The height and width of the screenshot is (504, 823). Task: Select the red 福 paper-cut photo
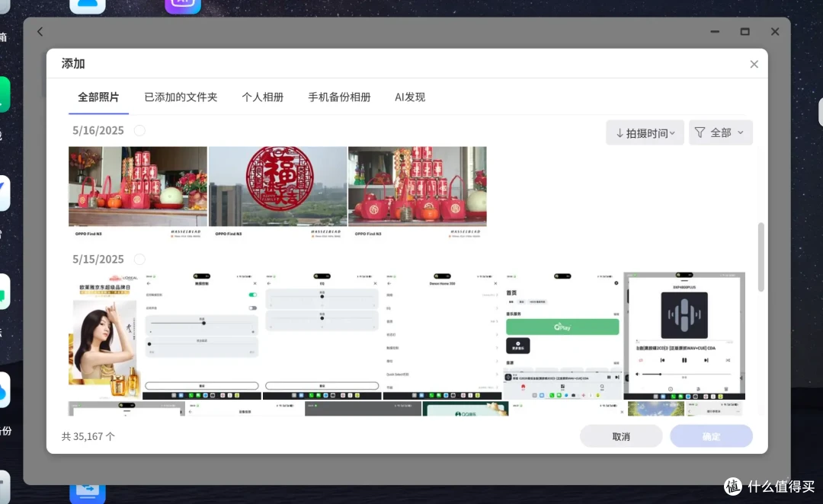coord(277,193)
